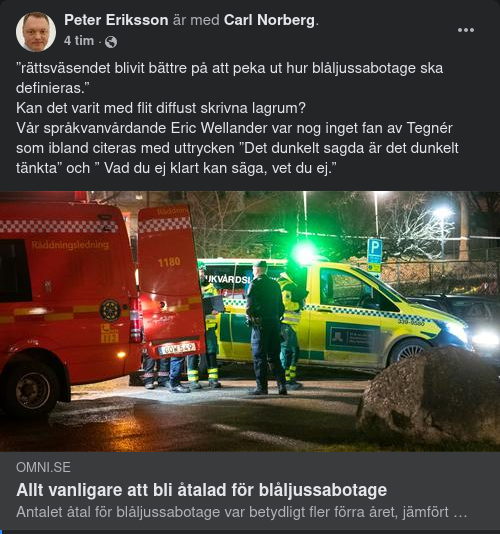This screenshot has width=500, height=534.
Task: Open headline "Allt vanligare att bli åtalad för blåljussabotage"
Action: click(x=202, y=490)
